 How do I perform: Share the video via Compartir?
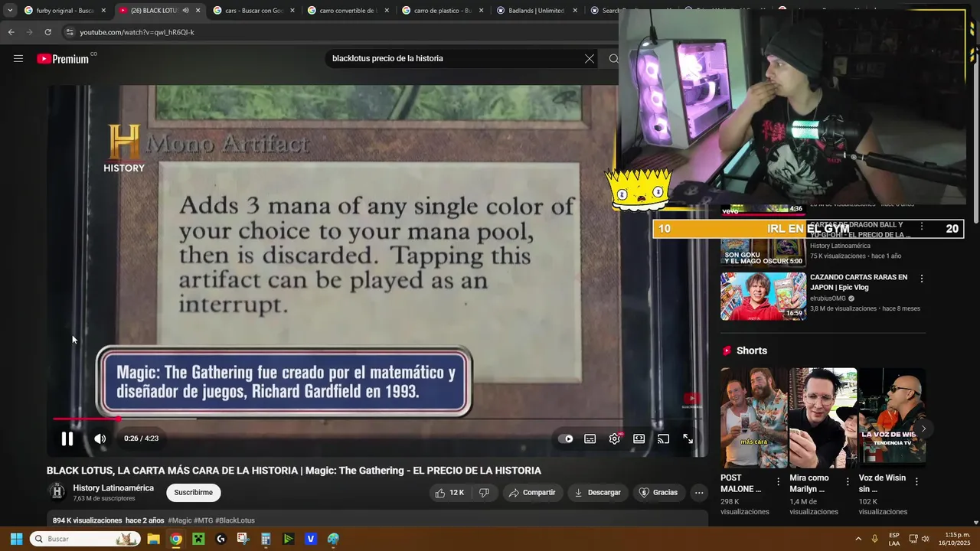click(532, 493)
